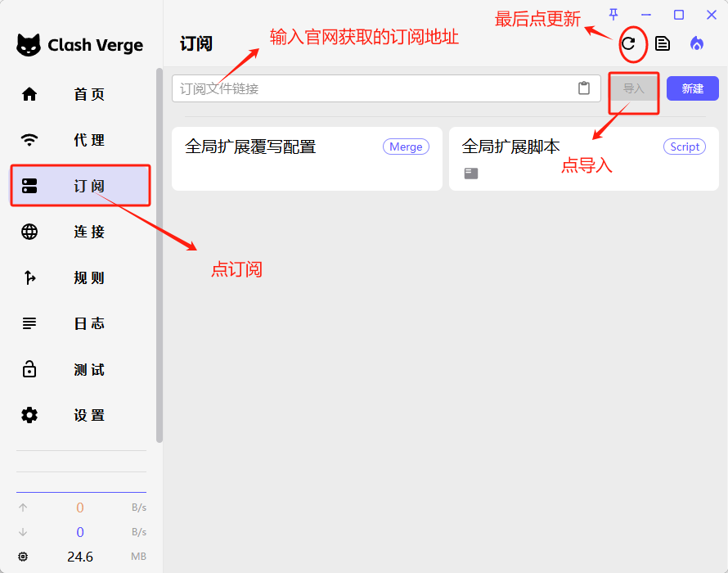Screen dimensions: 728x573
Task: Navigate to 规则 rules page
Action: [80, 277]
